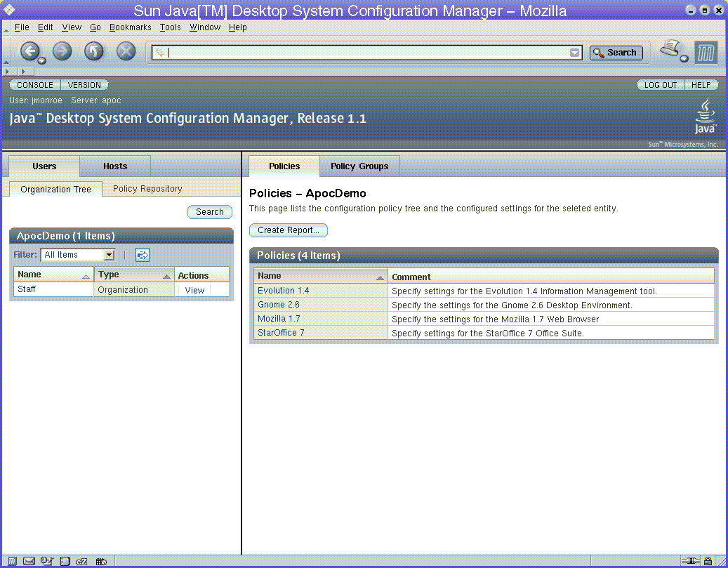Reload the page with the Reload icon
This screenshot has height=568, width=728.
point(94,51)
